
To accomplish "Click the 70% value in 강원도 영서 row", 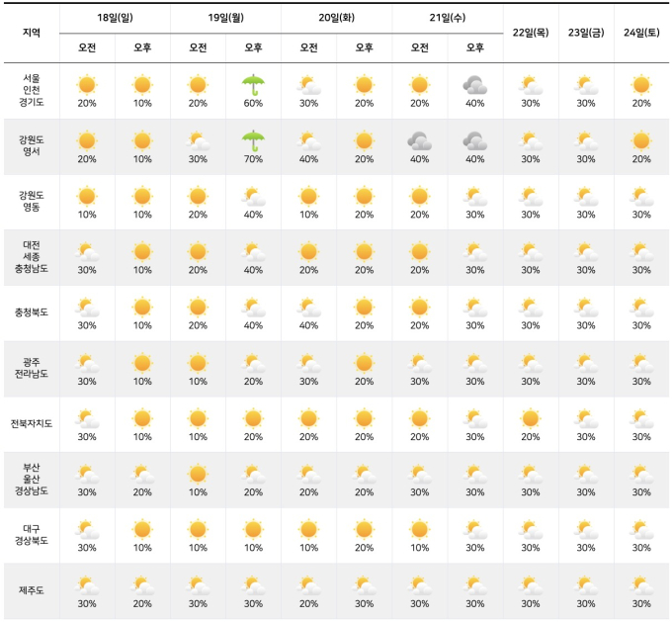I will pyautogui.click(x=253, y=159).
